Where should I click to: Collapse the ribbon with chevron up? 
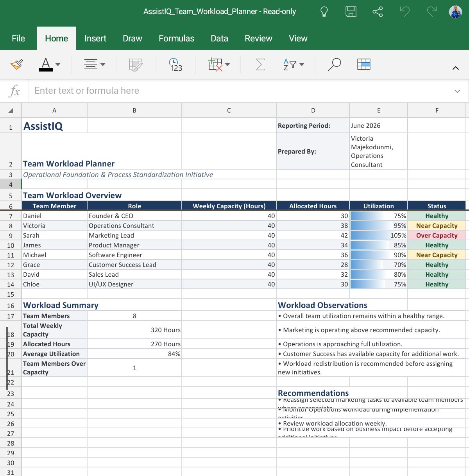point(456,68)
